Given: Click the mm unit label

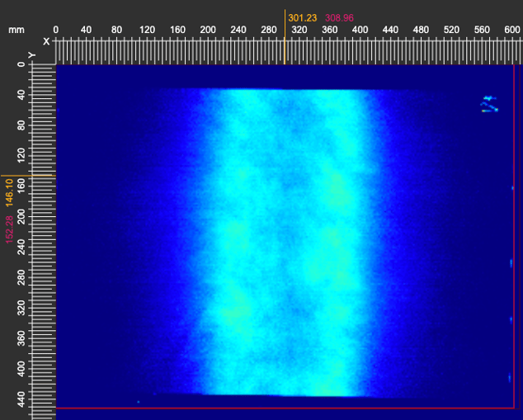Looking at the screenshot, I should [16, 30].
